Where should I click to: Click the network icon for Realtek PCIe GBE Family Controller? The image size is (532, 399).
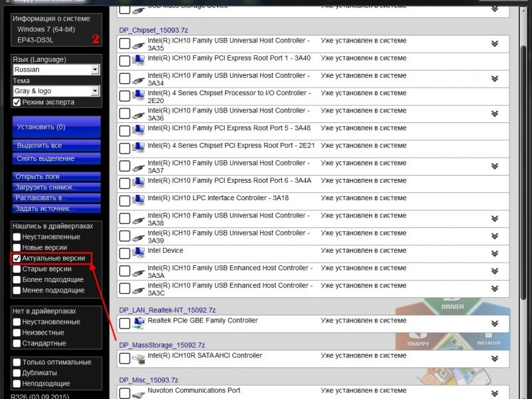pyautogui.click(x=138, y=323)
